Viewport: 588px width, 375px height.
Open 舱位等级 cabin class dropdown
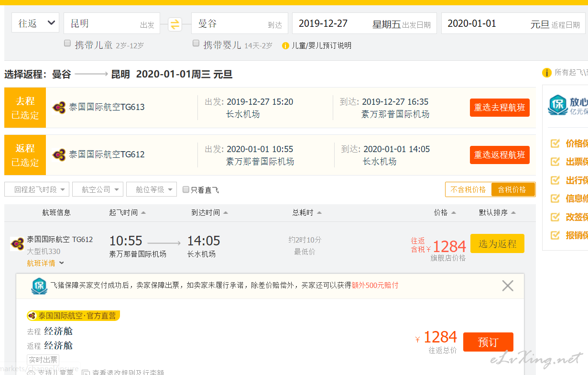tap(152, 189)
